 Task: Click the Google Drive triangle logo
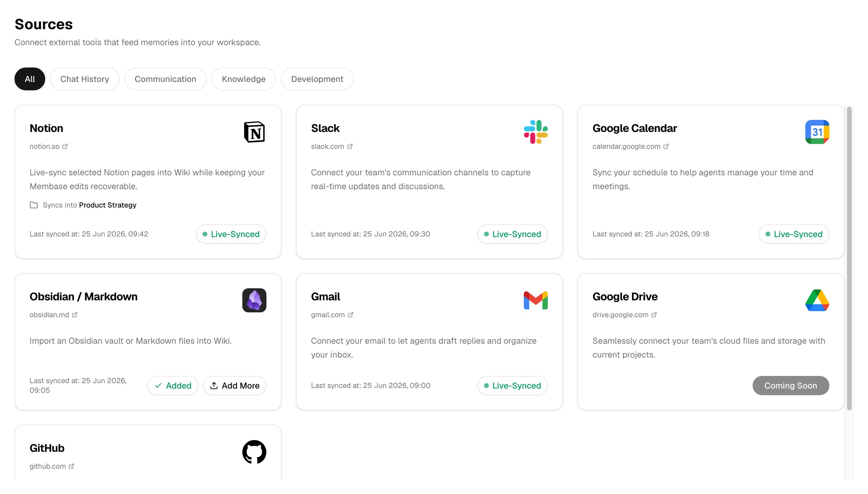click(x=817, y=300)
